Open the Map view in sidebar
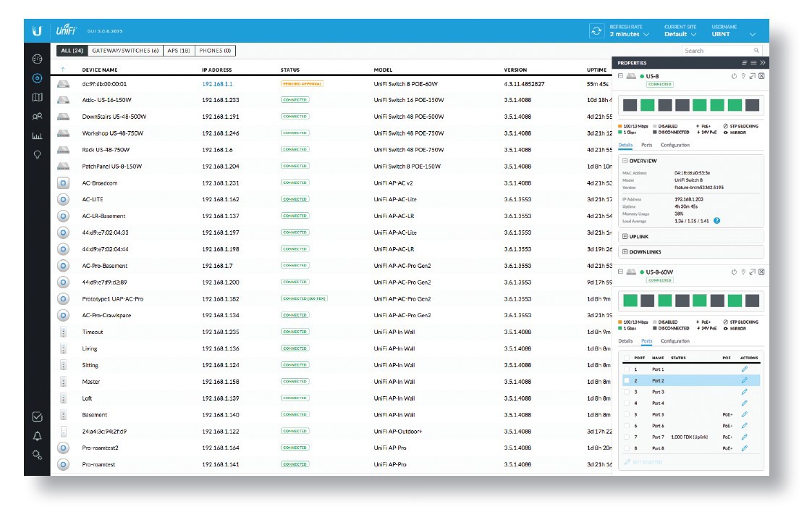 (x=37, y=97)
